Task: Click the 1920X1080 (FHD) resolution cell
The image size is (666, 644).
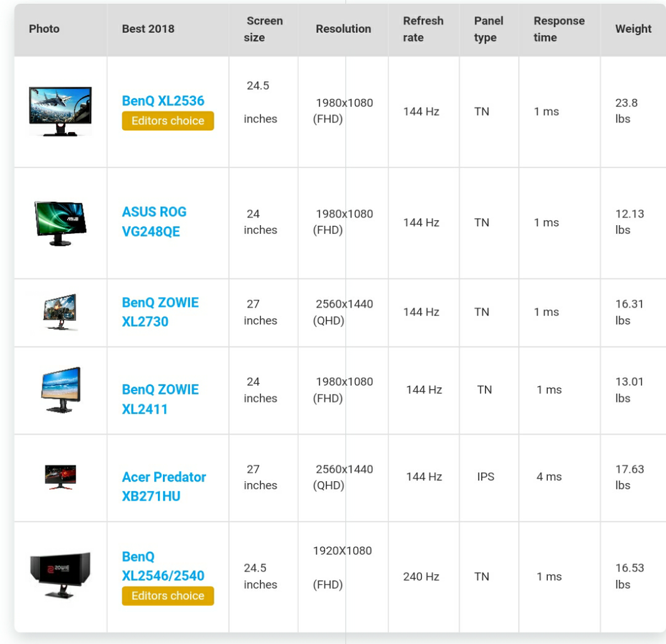Action: pos(342,567)
